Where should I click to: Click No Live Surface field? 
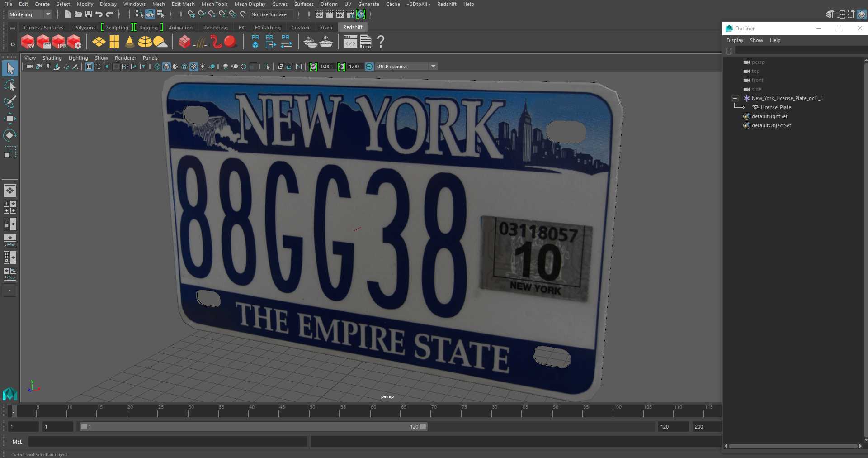(271, 14)
